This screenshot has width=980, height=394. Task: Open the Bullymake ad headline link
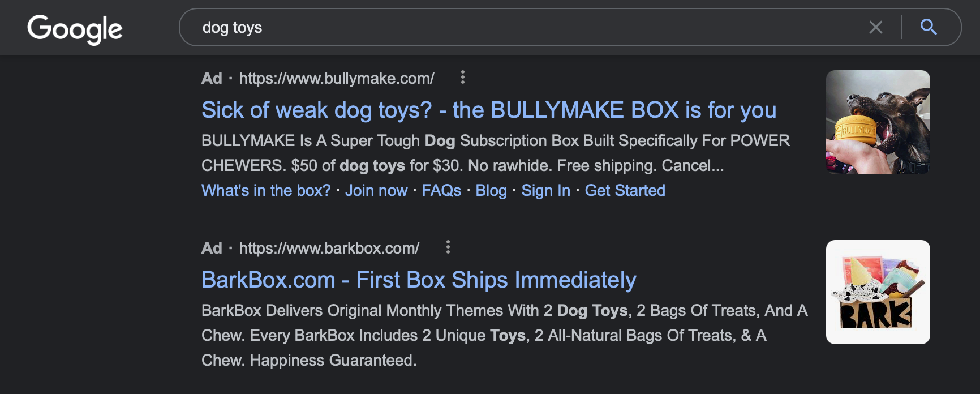pos(490,110)
